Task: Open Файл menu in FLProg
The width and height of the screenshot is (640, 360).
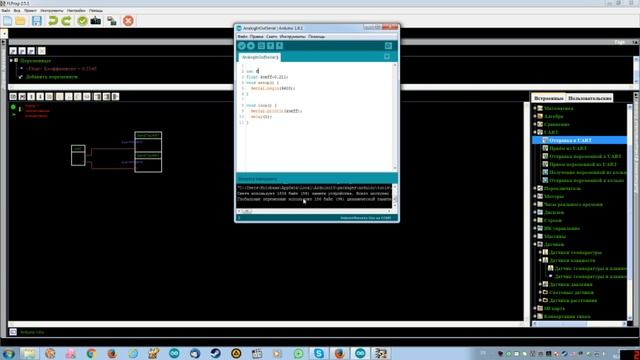Action: (x=6, y=10)
